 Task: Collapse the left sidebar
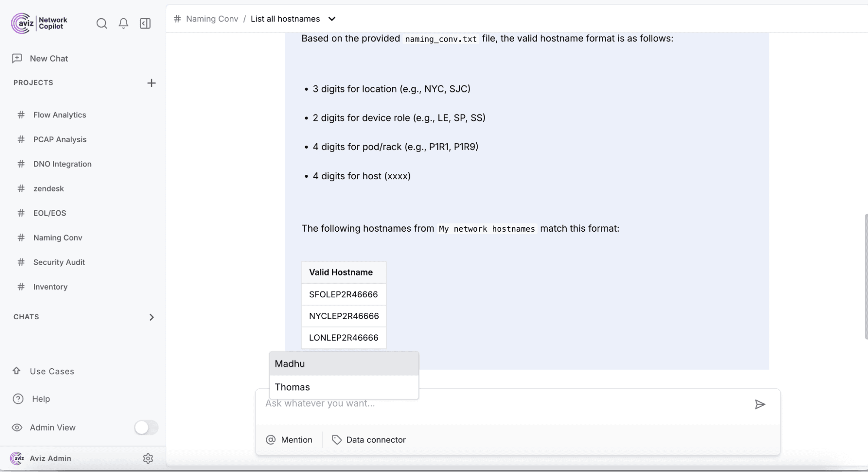(145, 23)
